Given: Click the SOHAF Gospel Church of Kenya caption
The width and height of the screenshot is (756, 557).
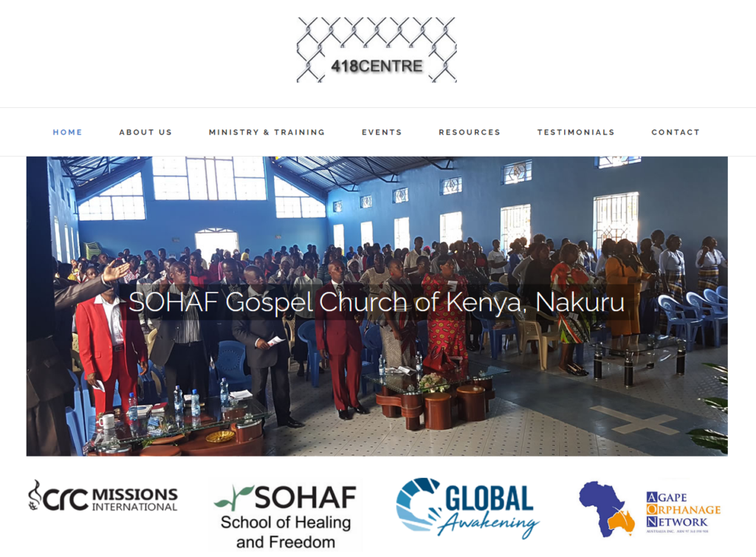Looking at the screenshot, I should 377,302.
